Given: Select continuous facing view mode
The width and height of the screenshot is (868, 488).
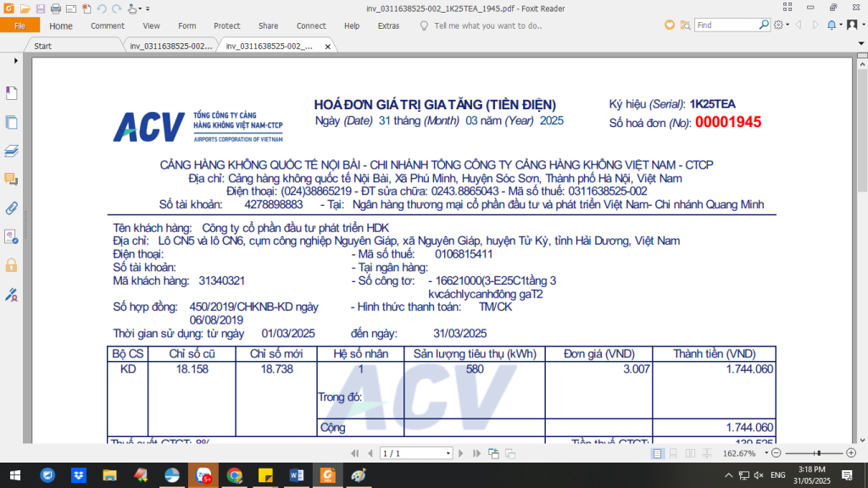Looking at the screenshot, I should pyautogui.click(x=707, y=453).
